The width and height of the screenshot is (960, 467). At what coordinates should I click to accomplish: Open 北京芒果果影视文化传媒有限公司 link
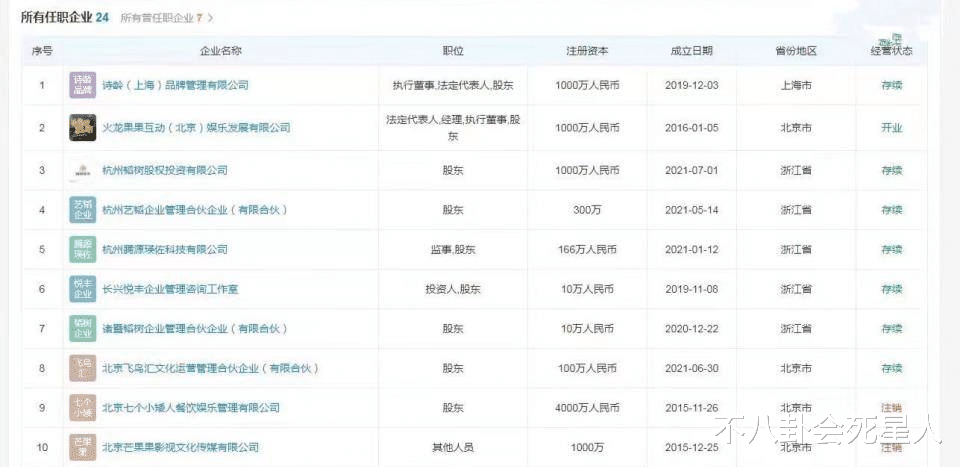180,447
